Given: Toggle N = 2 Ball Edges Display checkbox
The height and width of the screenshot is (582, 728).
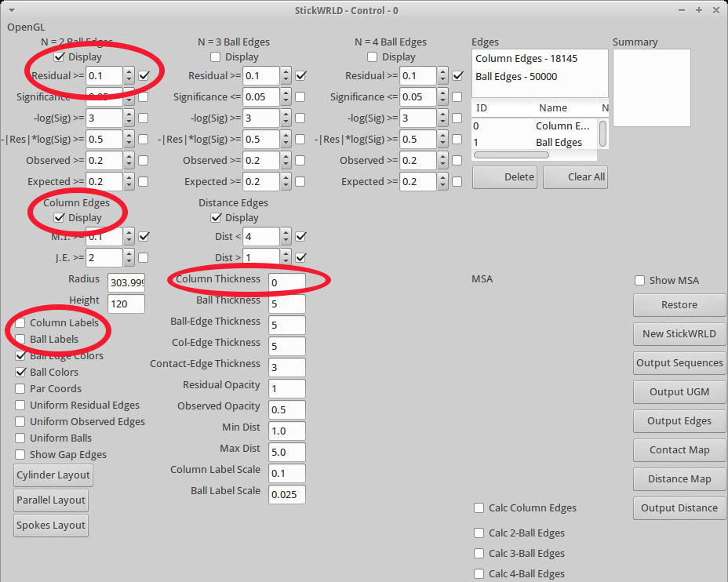Looking at the screenshot, I should coord(59,57).
